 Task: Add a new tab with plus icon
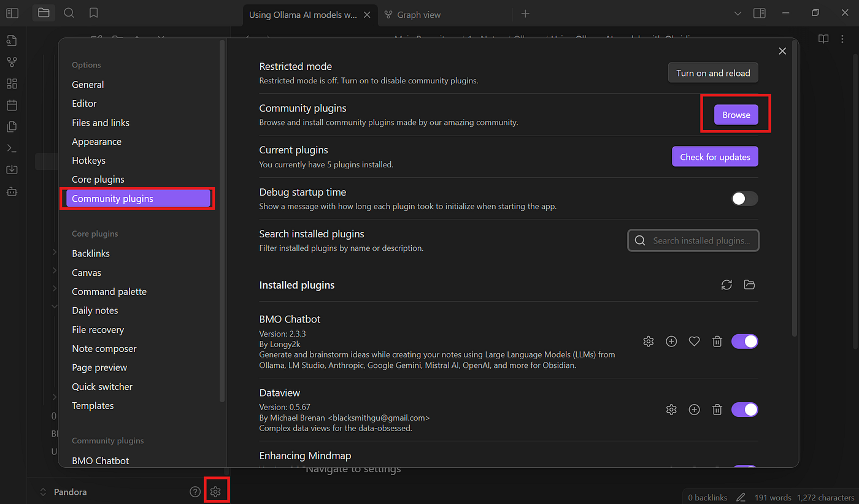click(525, 13)
